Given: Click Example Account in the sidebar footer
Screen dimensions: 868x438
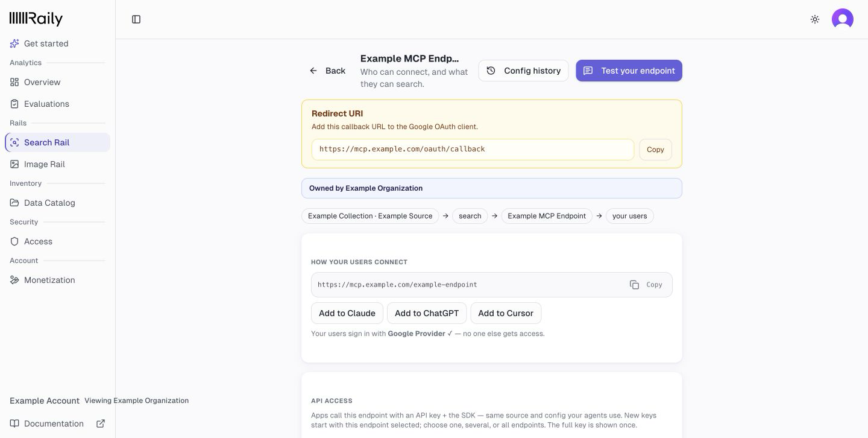Looking at the screenshot, I should [x=45, y=401].
